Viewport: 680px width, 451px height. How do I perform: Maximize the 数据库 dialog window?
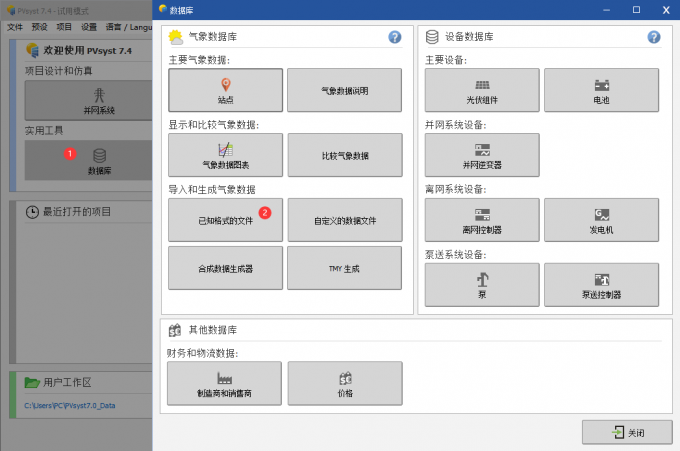click(x=636, y=10)
